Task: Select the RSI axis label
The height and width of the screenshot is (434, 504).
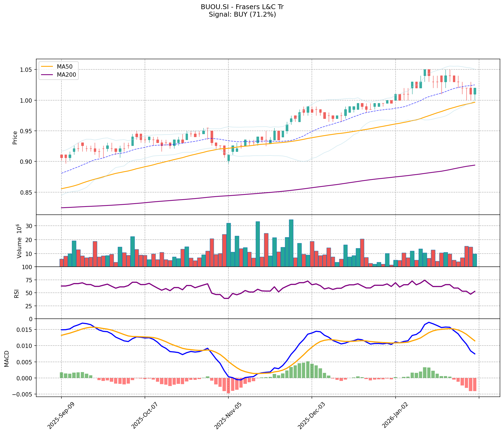Action: coord(16,293)
